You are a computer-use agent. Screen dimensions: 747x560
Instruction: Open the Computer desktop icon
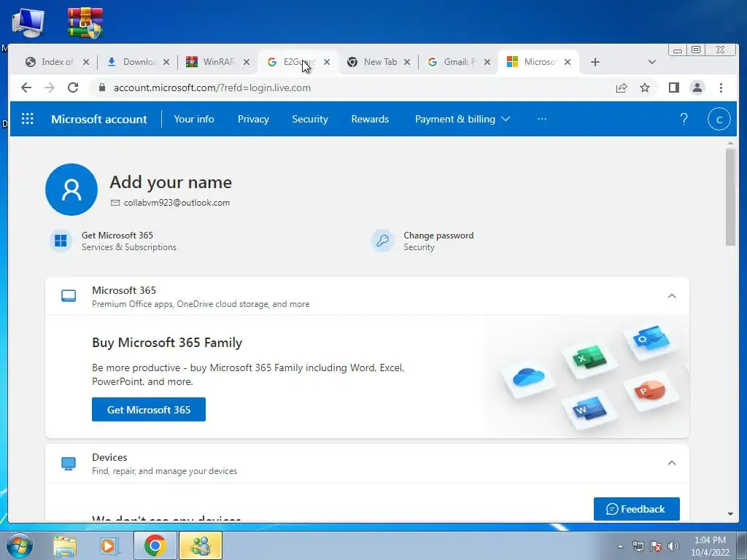[x=28, y=23]
